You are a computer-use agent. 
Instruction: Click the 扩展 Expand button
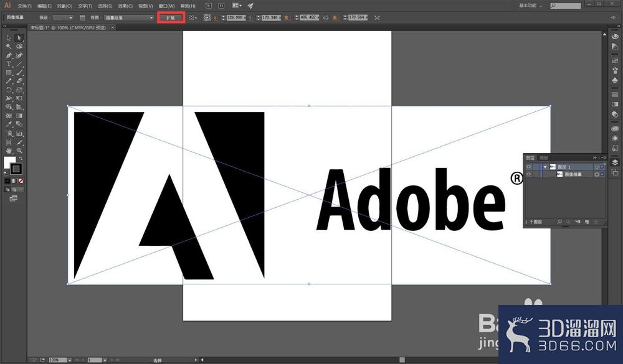(x=171, y=17)
